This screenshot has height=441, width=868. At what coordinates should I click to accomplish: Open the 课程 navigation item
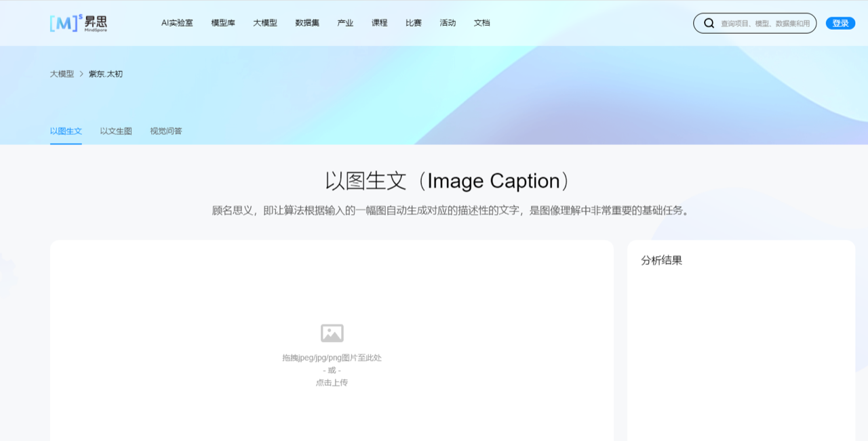[x=380, y=23]
